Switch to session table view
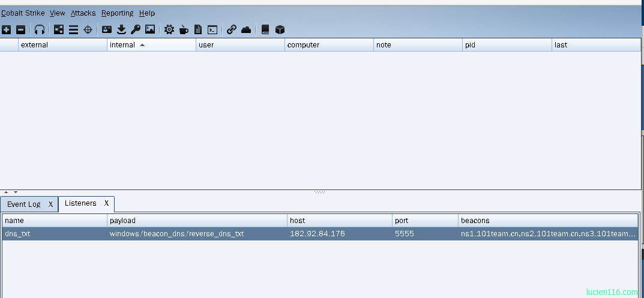Screen dimensions: 644x298 point(73,29)
